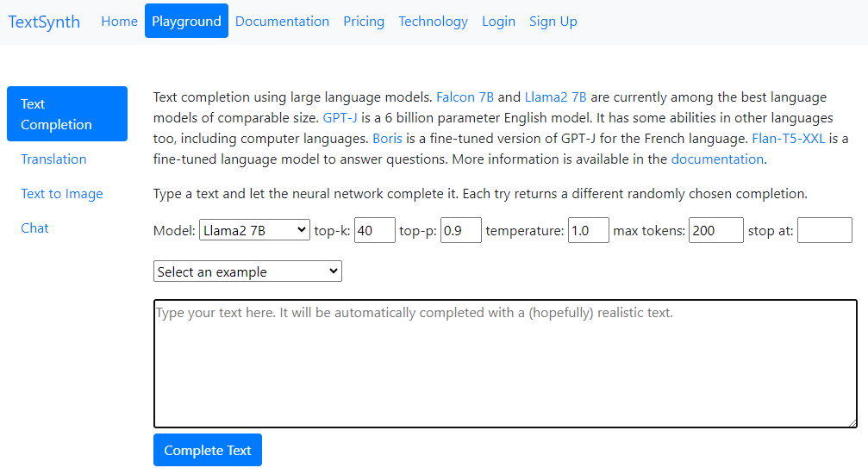Select the Text Completion sidebar tab
The height and width of the screenshot is (474, 868).
[x=66, y=114]
